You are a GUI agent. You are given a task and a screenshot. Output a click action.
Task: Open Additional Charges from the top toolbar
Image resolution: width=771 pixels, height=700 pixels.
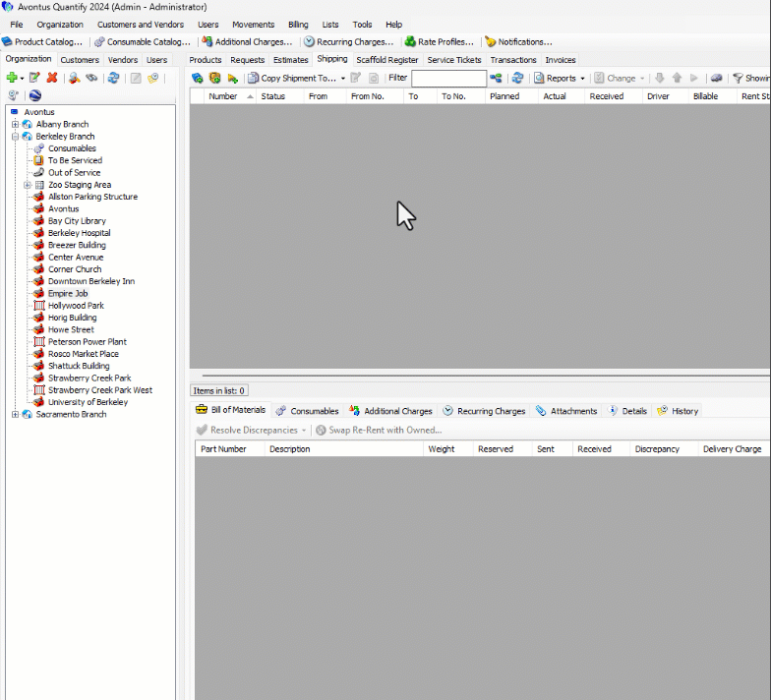pyautogui.click(x=248, y=41)
